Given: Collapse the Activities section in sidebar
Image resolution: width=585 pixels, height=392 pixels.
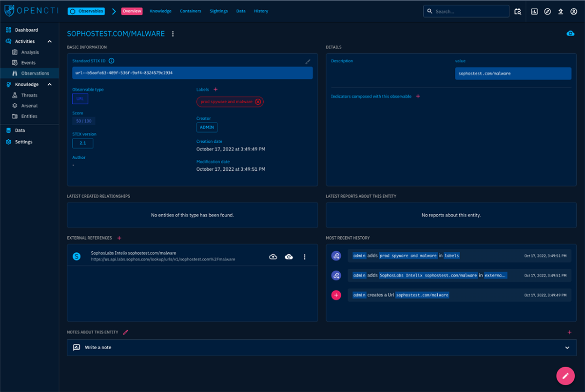Looking at the screenshot, I should pos(50,41).
